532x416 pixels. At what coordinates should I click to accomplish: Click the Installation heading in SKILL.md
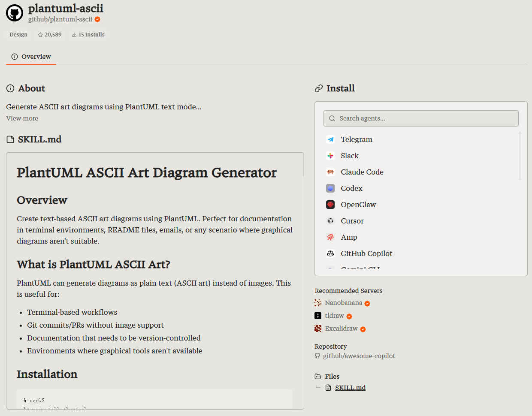47,374
